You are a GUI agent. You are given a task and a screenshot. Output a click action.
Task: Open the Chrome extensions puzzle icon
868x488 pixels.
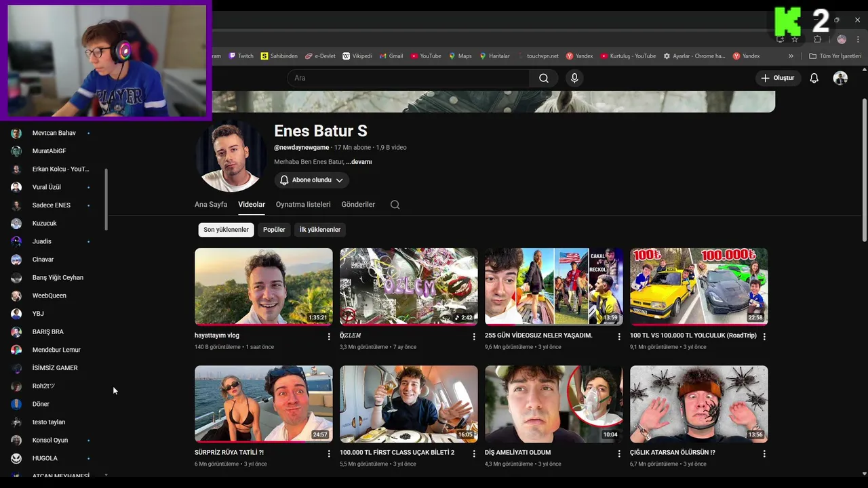818,39
